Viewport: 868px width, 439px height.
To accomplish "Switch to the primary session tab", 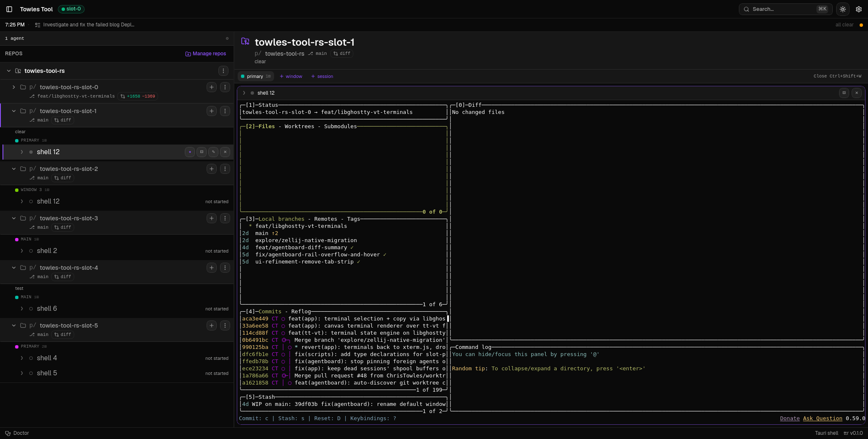I will 256,76.
